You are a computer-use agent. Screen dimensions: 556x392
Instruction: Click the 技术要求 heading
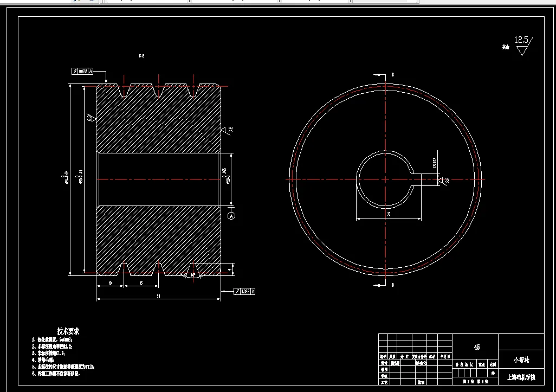coord(68,331)
